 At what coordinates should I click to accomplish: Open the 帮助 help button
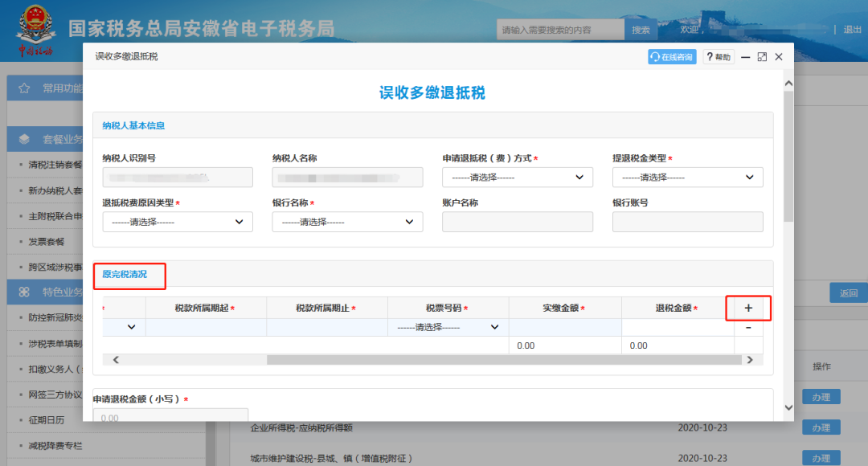pos(719,57)
